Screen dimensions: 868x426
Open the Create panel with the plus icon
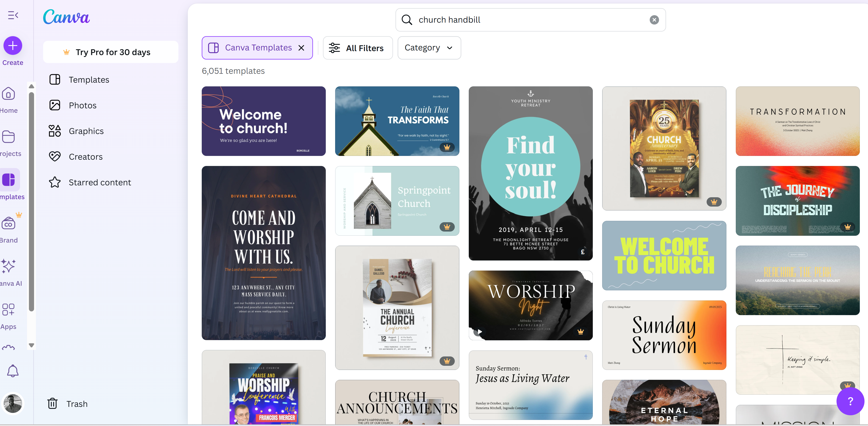(x=12, y=46)
